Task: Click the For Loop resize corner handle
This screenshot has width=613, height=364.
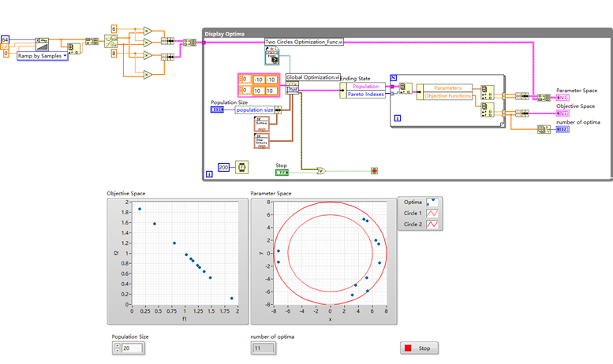Action: click(503, 124)
